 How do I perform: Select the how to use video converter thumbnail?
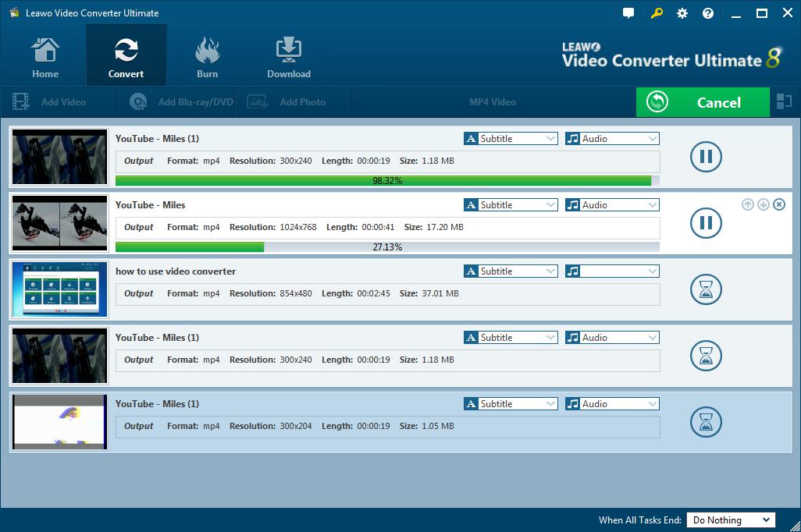pyautogui.click(x=60, y=289)
